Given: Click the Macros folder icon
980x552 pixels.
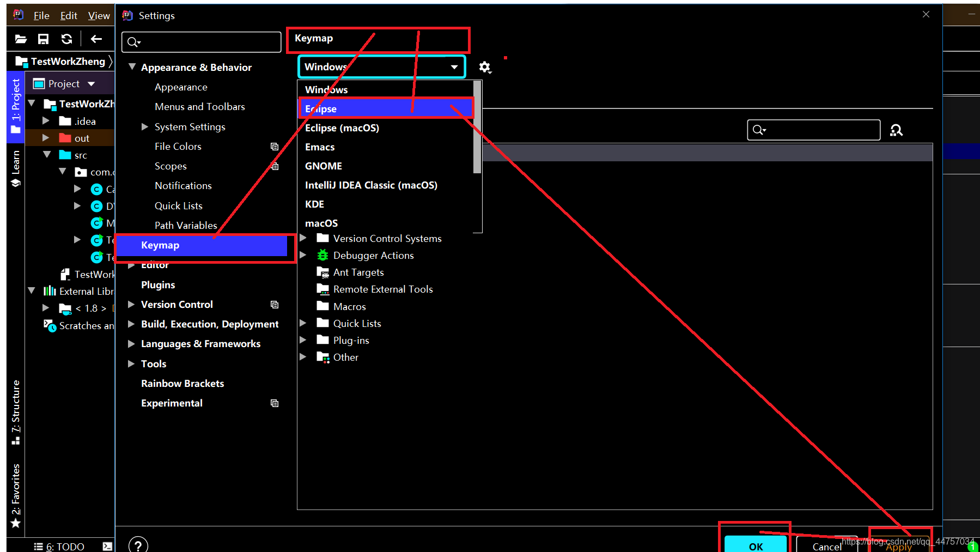Looking at the screenshot, I should tap(323, 306).
